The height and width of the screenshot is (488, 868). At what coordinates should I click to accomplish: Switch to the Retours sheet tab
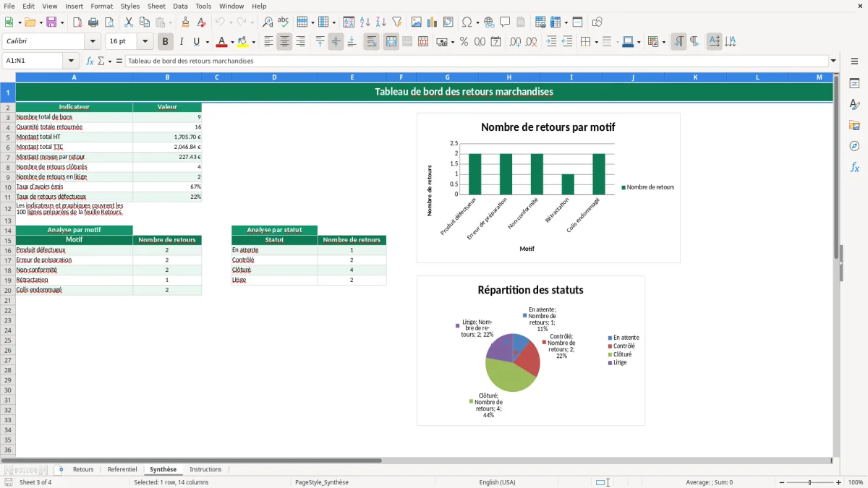[x=83, y=469]
